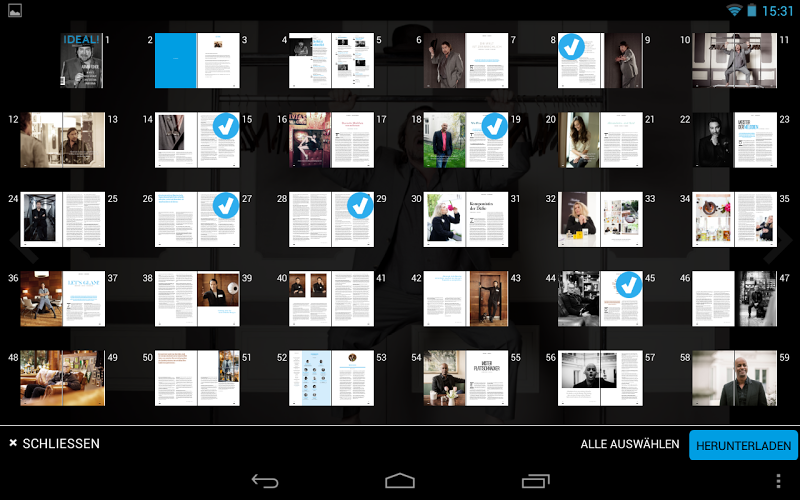Select the pages 46-47 spread thumbnail
Viewport: 800px width, 500px height.
(734, 298)
